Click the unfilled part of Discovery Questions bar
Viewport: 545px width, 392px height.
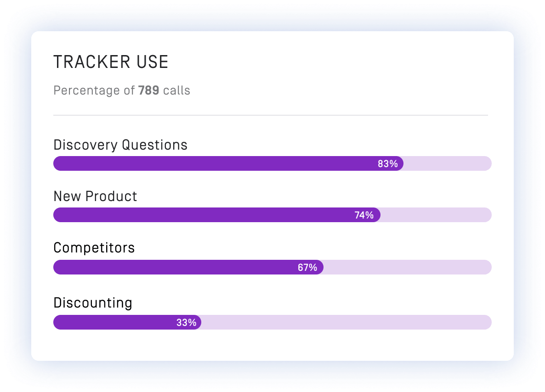point(448,163)
